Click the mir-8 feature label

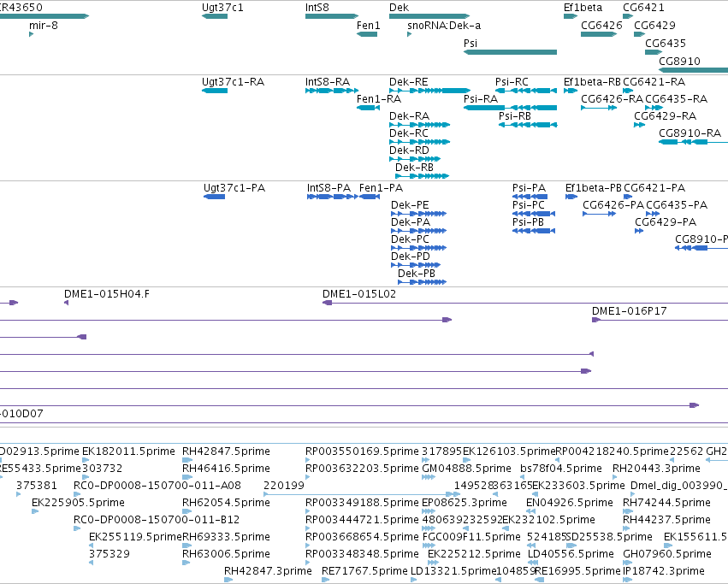44,26
